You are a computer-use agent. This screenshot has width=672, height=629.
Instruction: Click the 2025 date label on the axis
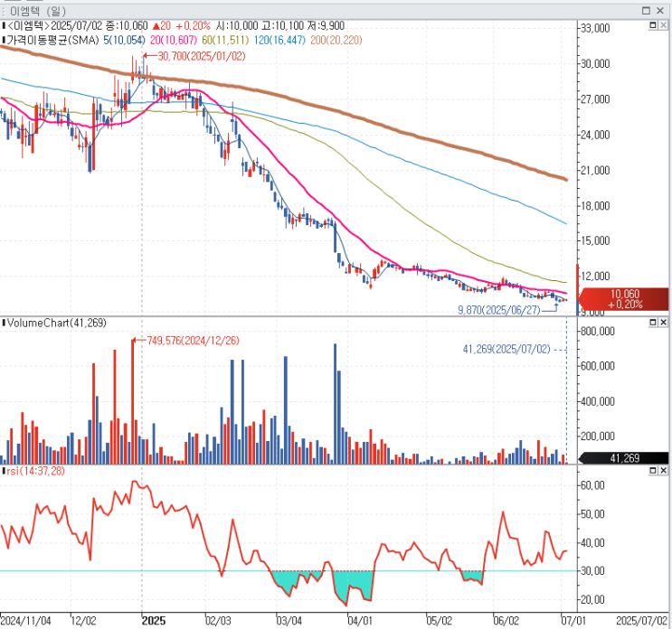[x=154, y=621]
